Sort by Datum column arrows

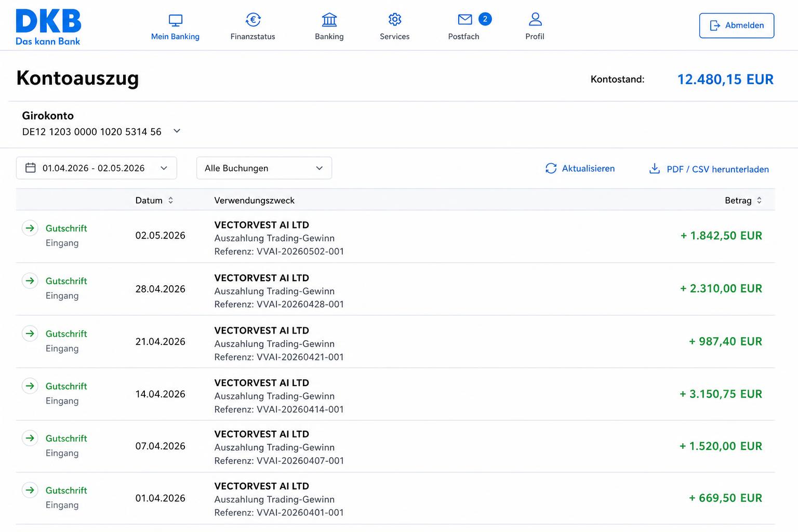click(170, 201)
